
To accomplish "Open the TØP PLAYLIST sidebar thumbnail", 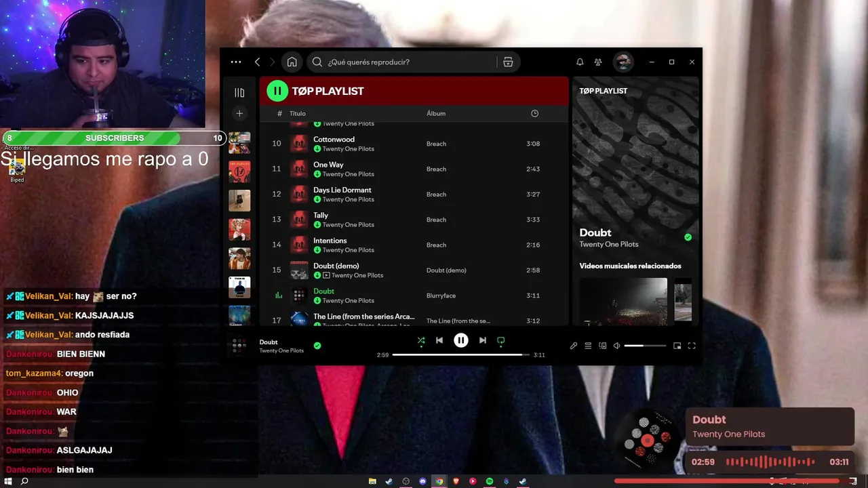I will pyautogui.click(x=239, y=171).
